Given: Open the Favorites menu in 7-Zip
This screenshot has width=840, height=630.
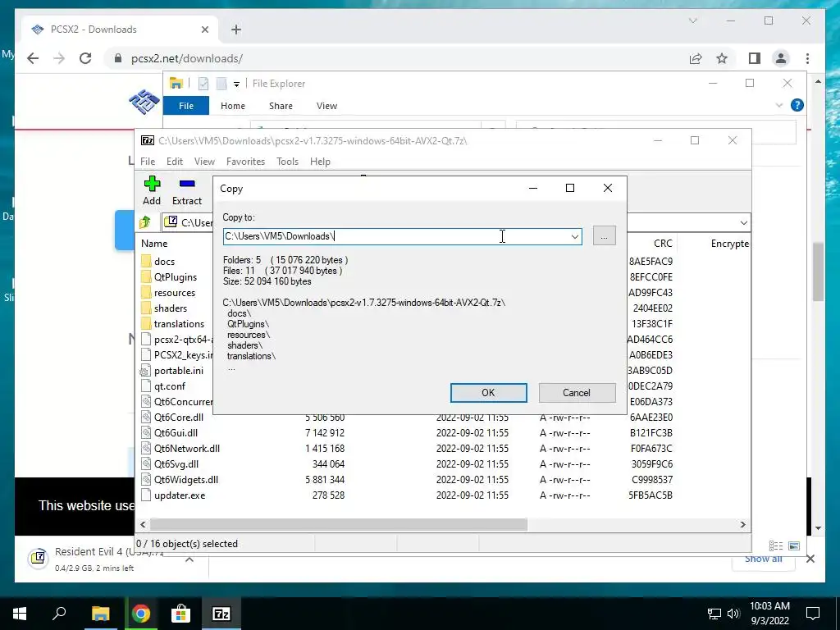Looking at the screenshot, I should coord(245,162).
